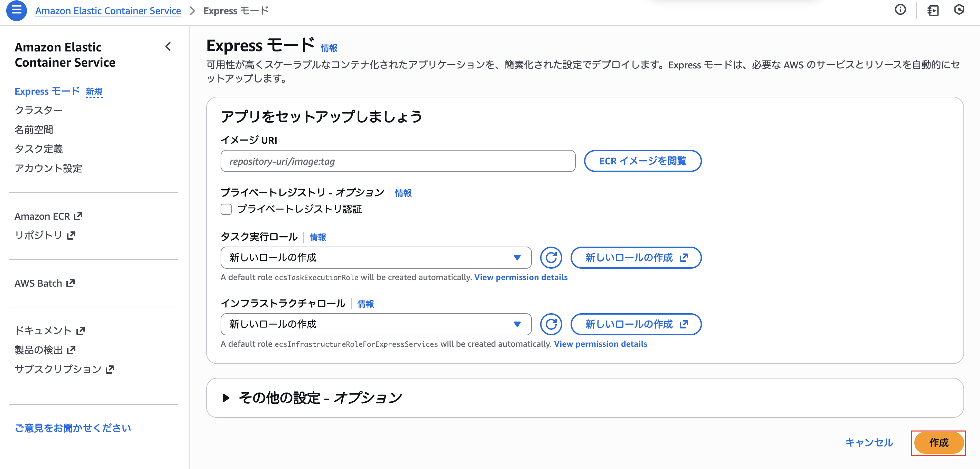Refresh the task execution role list
This screenshot has width=980, height=469.
[551, 258]
